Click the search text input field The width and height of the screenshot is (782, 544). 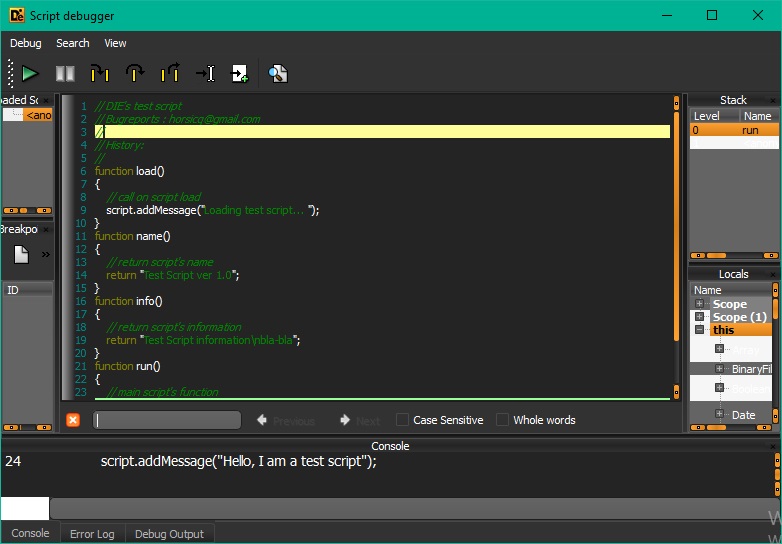167,420
